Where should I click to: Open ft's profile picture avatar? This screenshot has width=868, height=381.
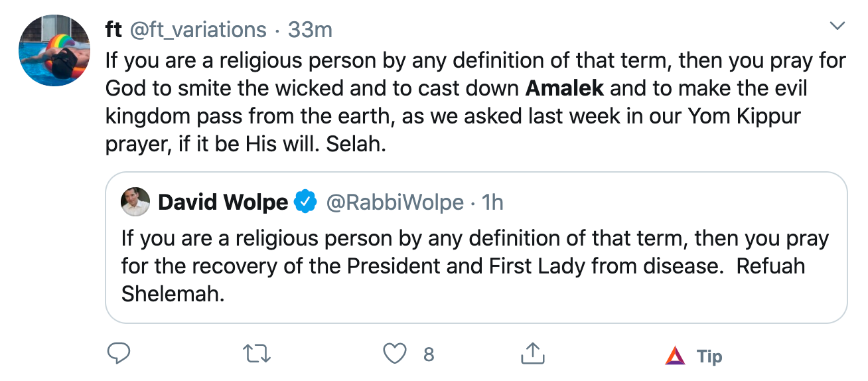click(54, 50)
